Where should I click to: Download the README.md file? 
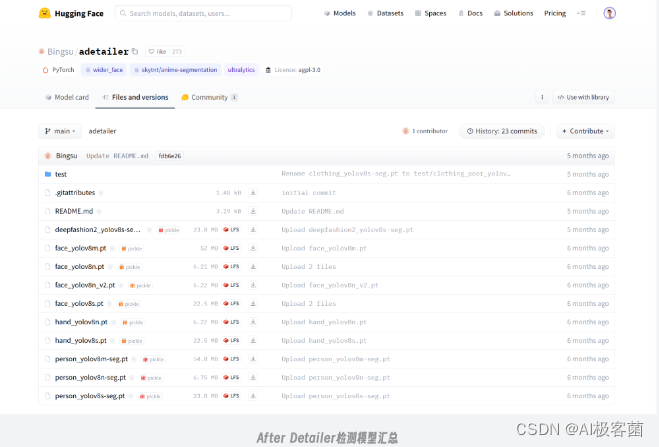coord(253,211)
